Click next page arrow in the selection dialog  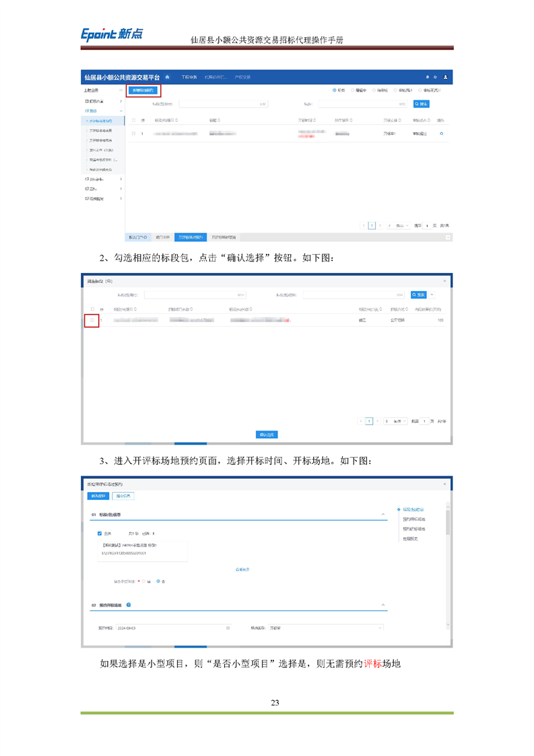point(377,421)
